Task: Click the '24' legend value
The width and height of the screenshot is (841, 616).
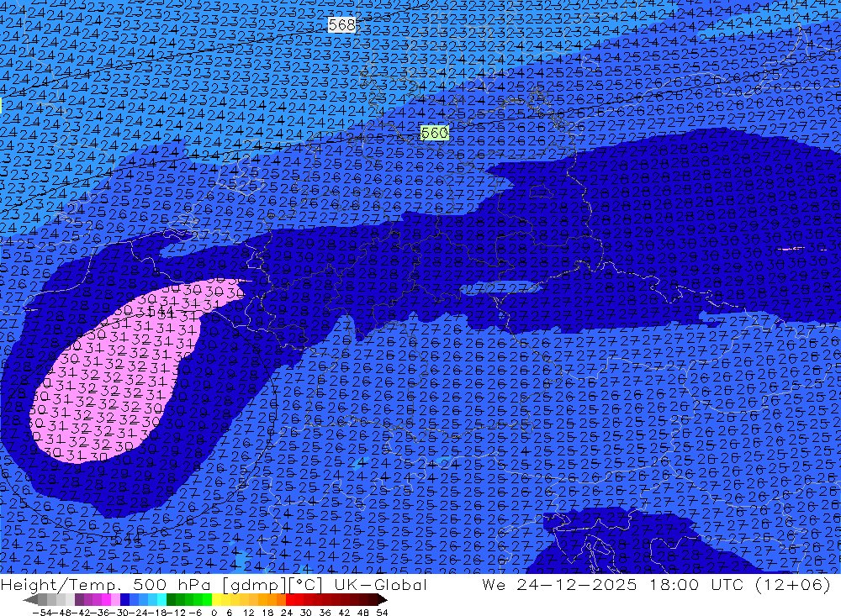Action: pos(287,613)
